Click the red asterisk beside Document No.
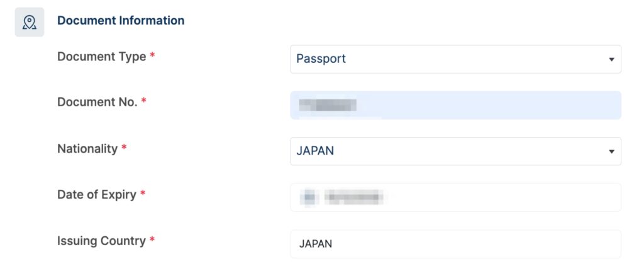The image size is (644, 274). click(x=144, y=101)
